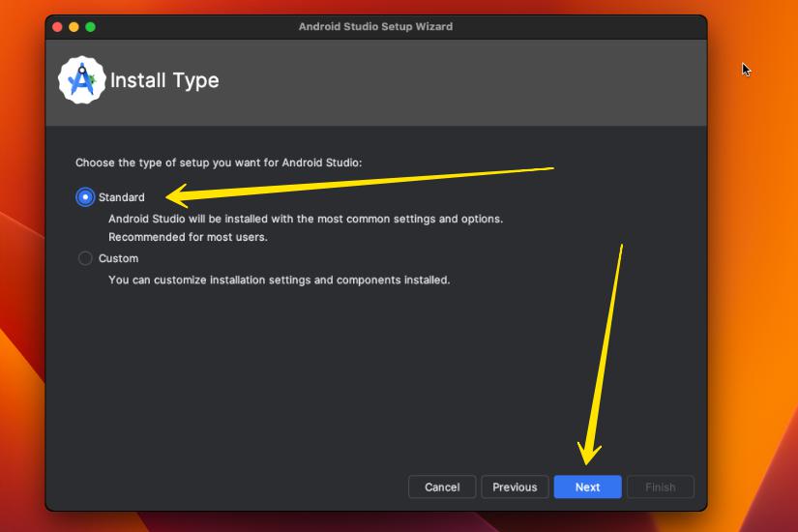Image resolution: width=798 pixels, height=532 pixels.
Task: Click 'You can customize installation settings' description
Action: click(x=279, y=280)
